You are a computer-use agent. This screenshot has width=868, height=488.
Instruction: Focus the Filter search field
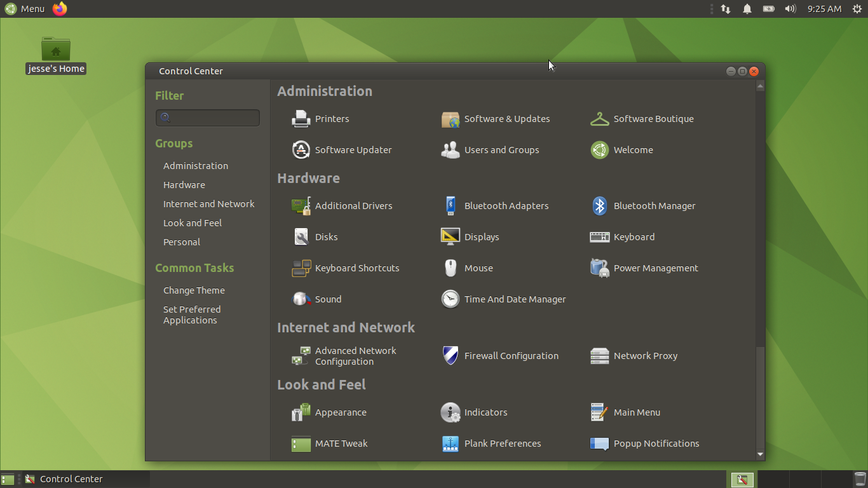tap(208, 118)
